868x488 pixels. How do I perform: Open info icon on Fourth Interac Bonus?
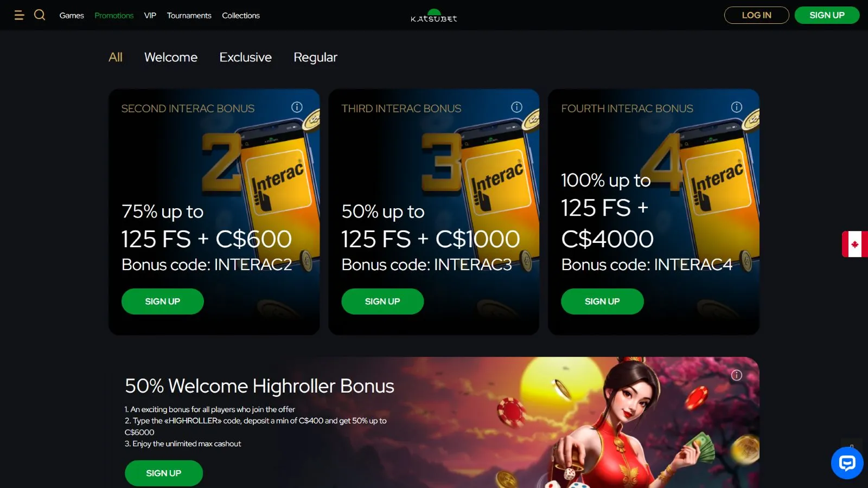736,107
